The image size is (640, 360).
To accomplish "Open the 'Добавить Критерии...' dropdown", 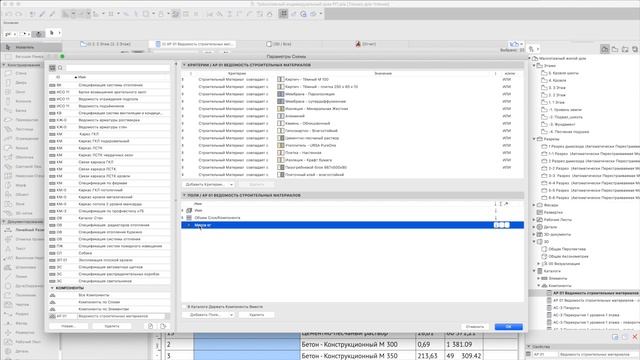I will pos(209,184).
